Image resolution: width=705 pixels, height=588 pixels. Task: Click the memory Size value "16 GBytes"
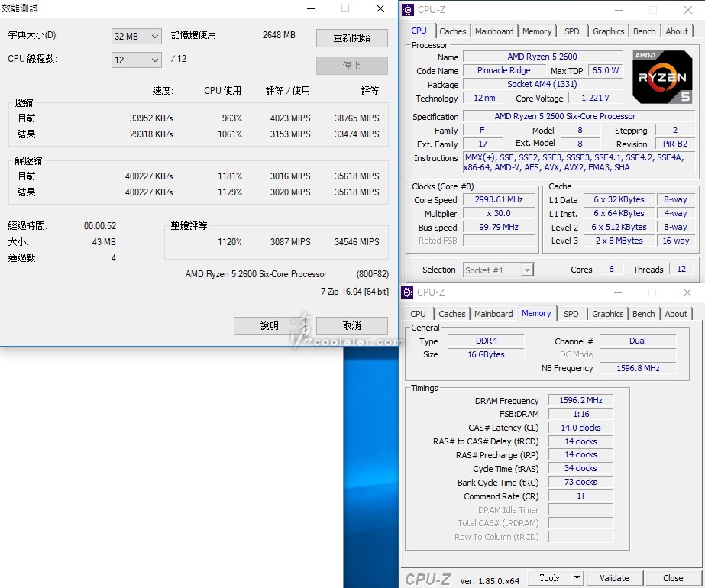coord(486,354)
